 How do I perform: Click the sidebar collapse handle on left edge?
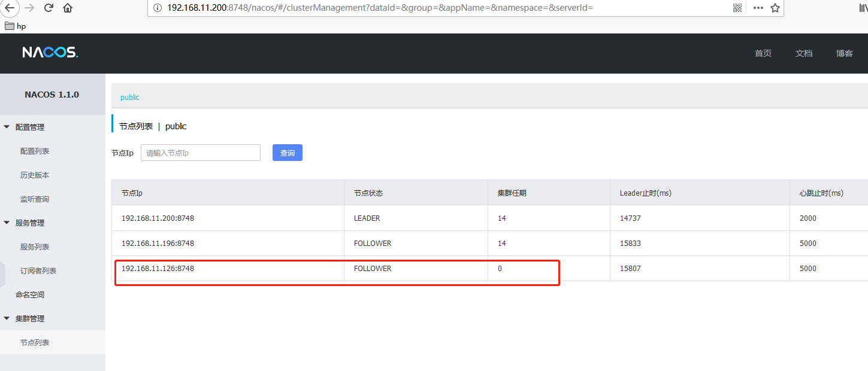click(x=2, y=274)
